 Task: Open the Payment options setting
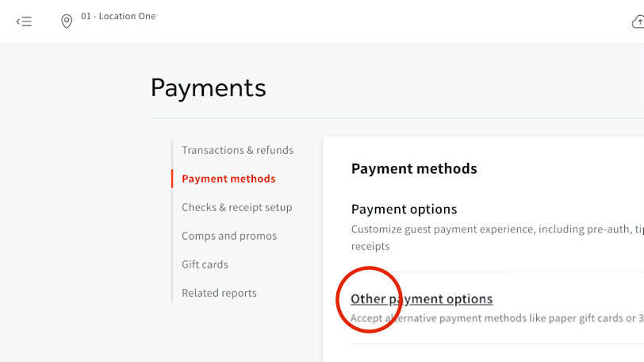404,210
